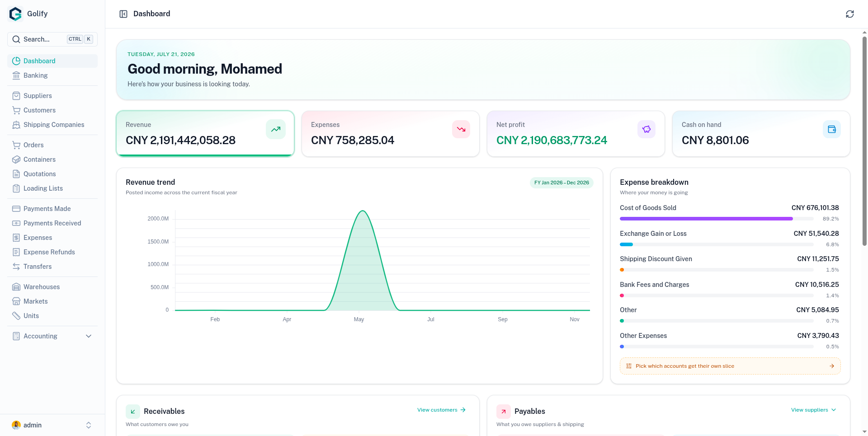Click the View customers link
The height and width of the screenshot is (436, 868).
pos(441,410)
